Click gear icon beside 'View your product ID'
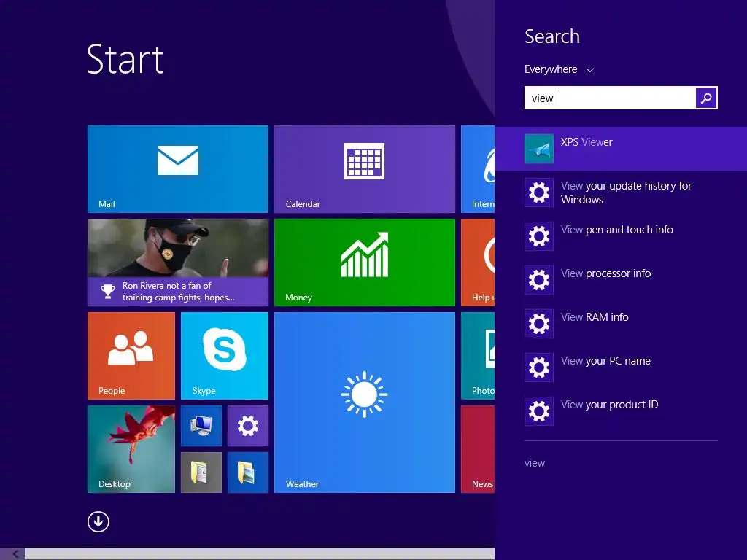Viewport: 747px width, 560px height. pos(539,411)
